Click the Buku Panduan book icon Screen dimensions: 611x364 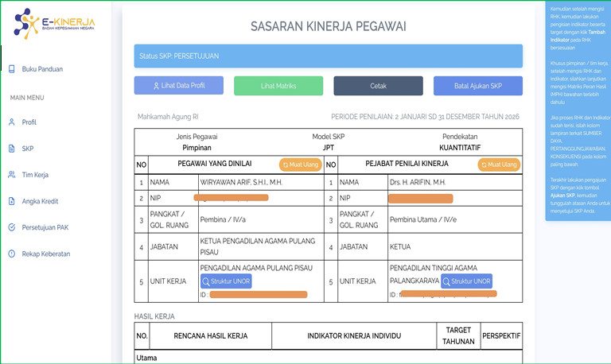coord(12,69)
